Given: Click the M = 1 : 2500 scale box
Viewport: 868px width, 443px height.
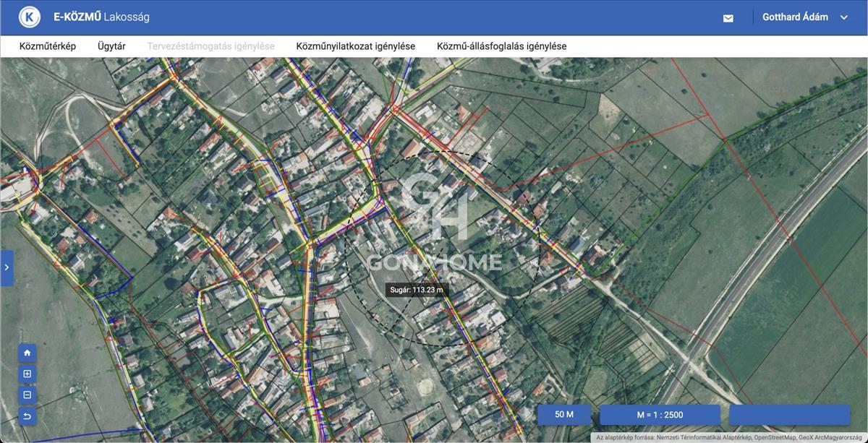Looking at the screenshot, I should click(x=660, y=415).
